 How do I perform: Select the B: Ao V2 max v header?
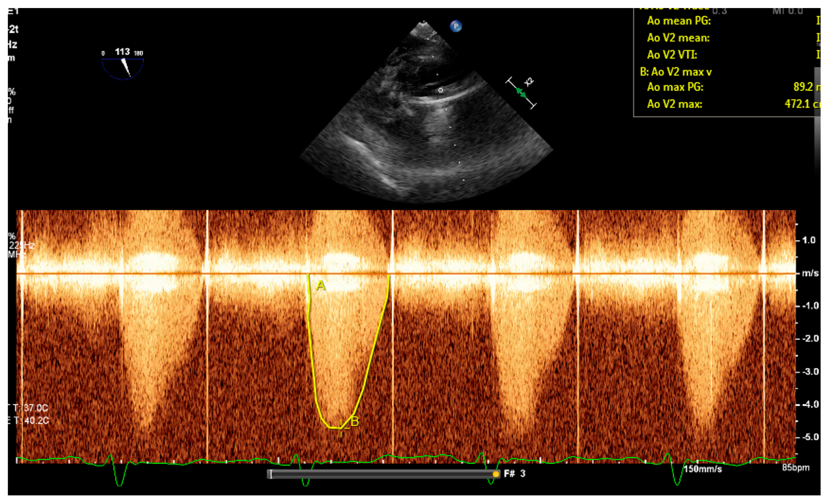[x=676, y=72]
